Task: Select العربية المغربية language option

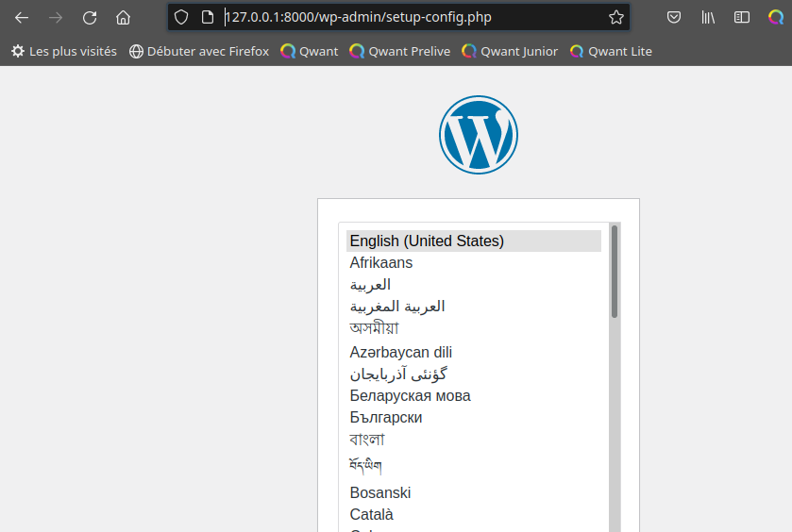Action: tap(474, 307)
